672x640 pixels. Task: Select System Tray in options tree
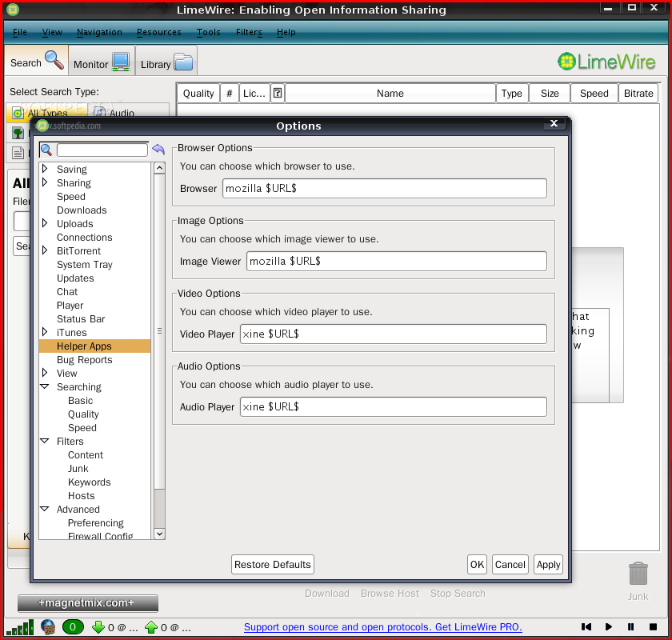point(85,265)
